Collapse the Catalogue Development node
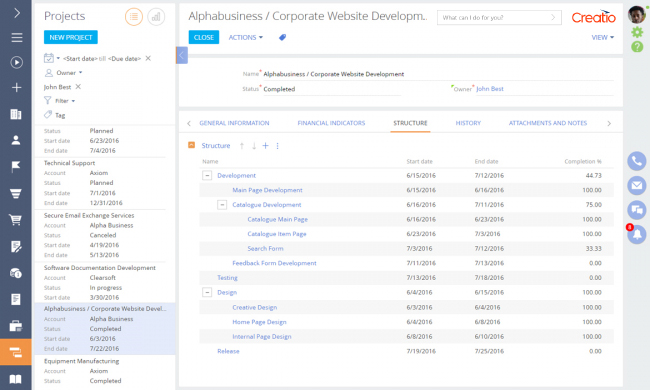 tap(222, 205)
